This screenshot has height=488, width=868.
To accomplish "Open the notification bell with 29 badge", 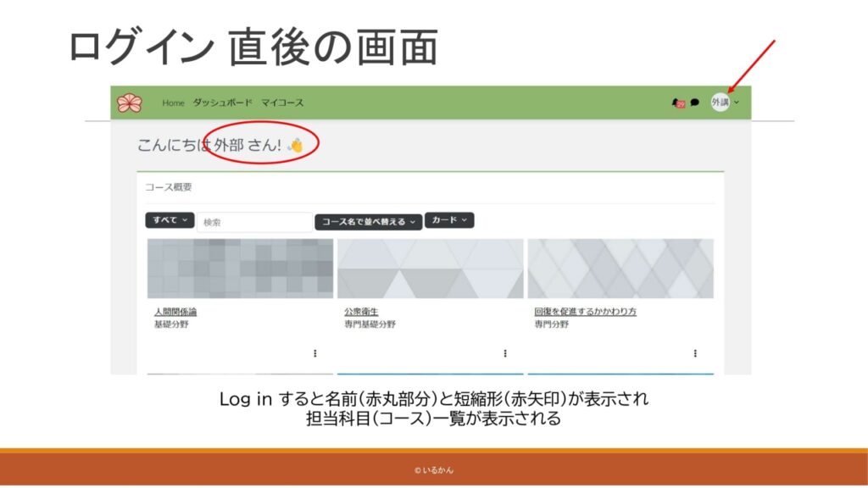I will [x=677, y=103].
